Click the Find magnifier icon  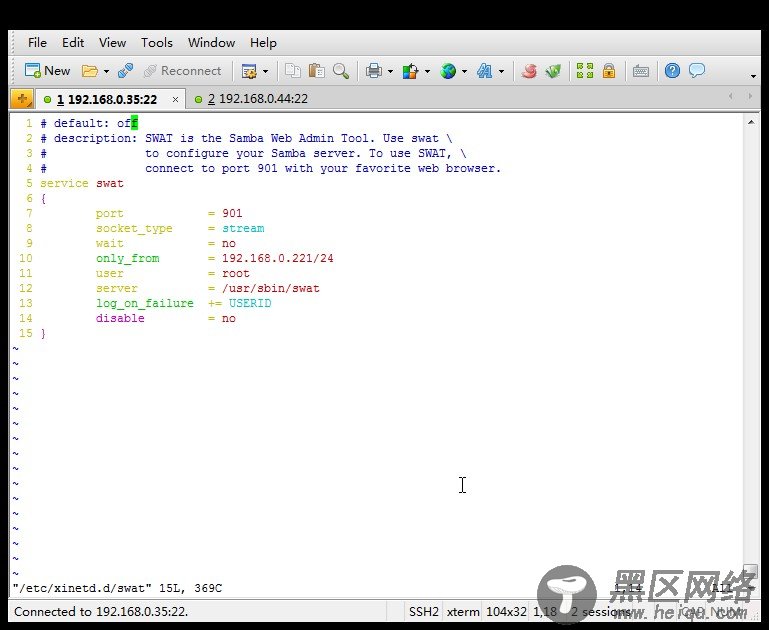coord(341,71)
